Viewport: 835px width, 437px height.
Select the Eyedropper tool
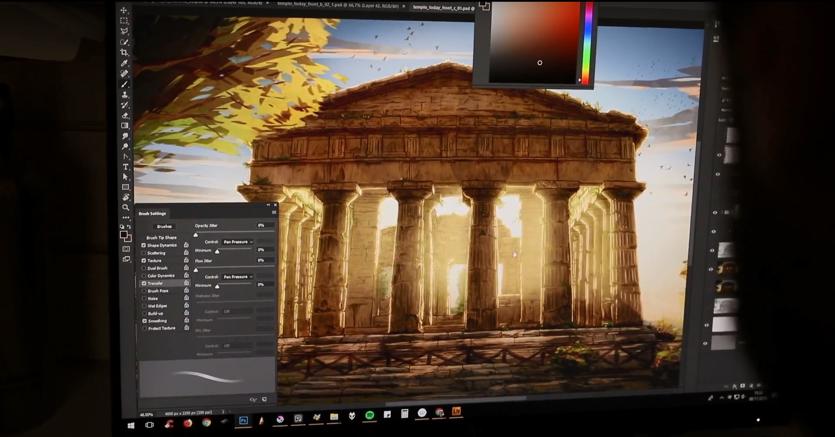coord(125,63)
